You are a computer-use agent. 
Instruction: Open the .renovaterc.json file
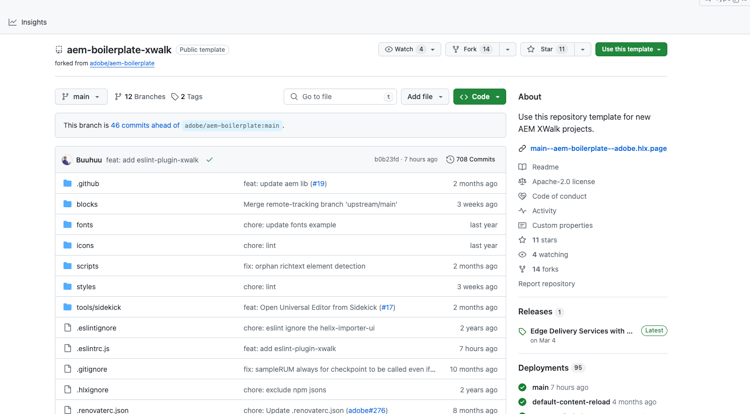pyautogui.click(x=102, y=410)
